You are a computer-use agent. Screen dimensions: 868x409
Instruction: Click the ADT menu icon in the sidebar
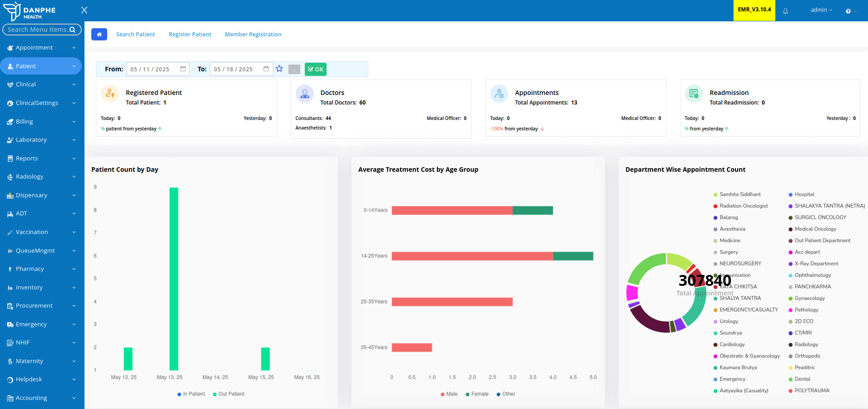10,214
